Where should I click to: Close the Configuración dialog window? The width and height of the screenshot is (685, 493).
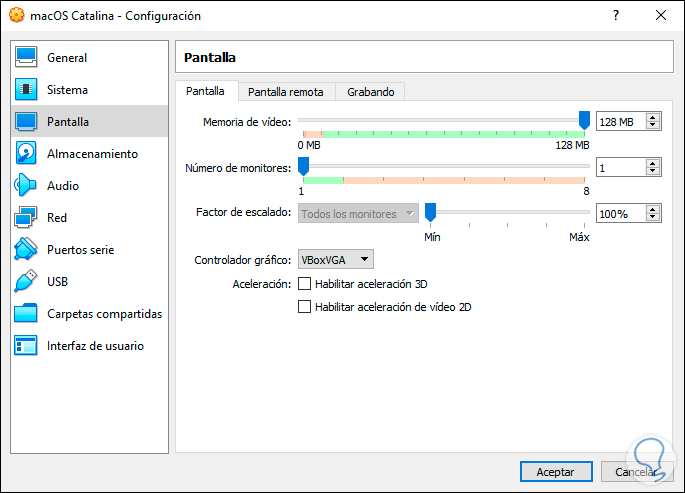click(x=661, y=15)
